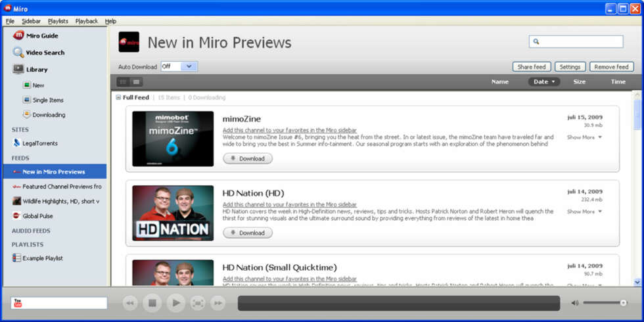Open the New items library section
Viewport: 644px width, 322px height.
[x=34, y=85]
